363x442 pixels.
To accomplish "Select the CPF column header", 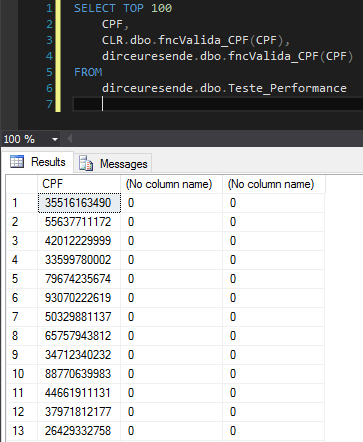I will pyautogui.click(x=79, y=184).
